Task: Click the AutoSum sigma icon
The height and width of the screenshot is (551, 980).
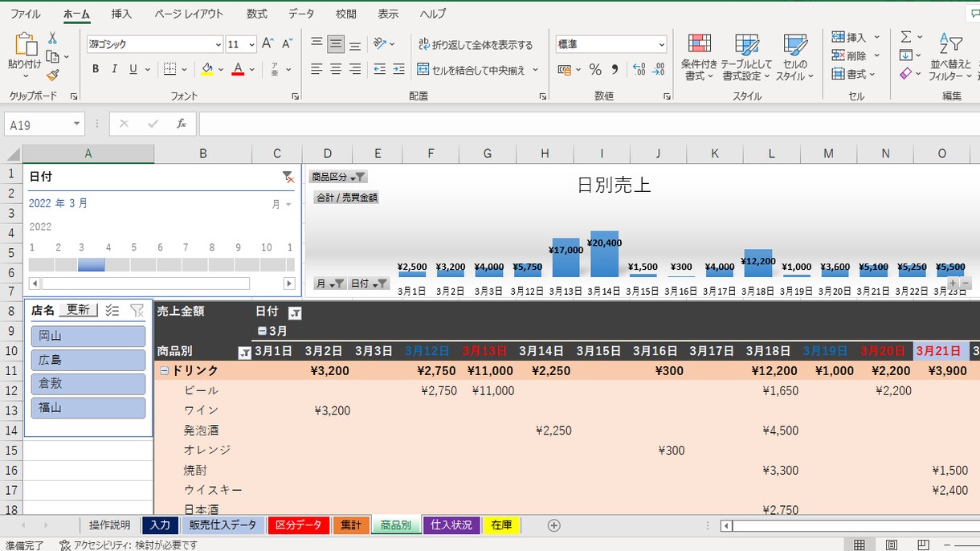Action: (x=906, y=37)
